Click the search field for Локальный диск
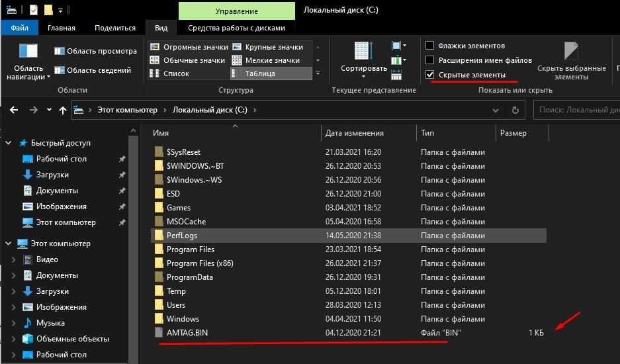 point(576,110)
